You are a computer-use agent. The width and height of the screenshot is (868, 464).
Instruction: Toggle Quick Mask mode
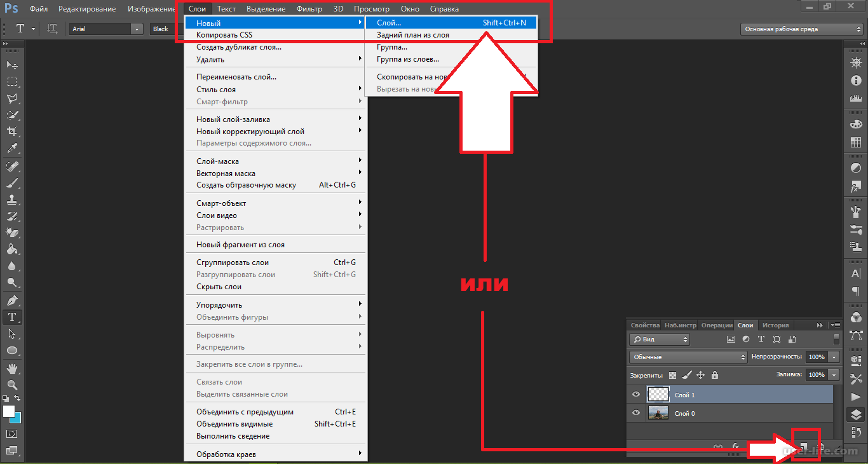(12, 434)
